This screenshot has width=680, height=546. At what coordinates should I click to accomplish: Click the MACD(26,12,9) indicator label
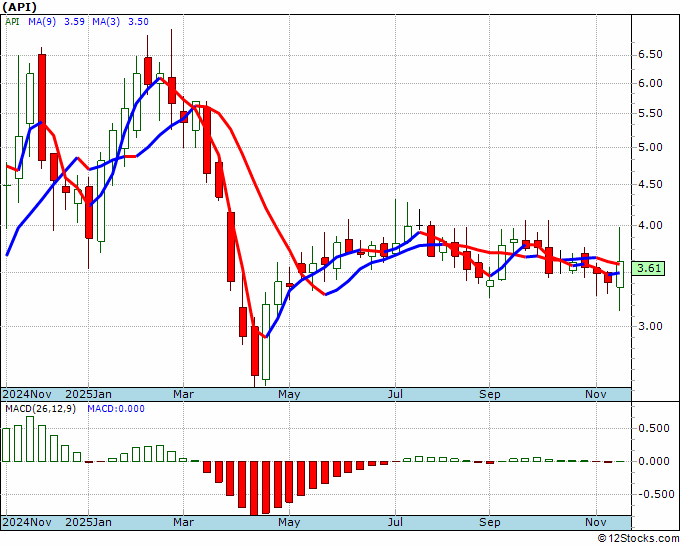click(40, 409)
